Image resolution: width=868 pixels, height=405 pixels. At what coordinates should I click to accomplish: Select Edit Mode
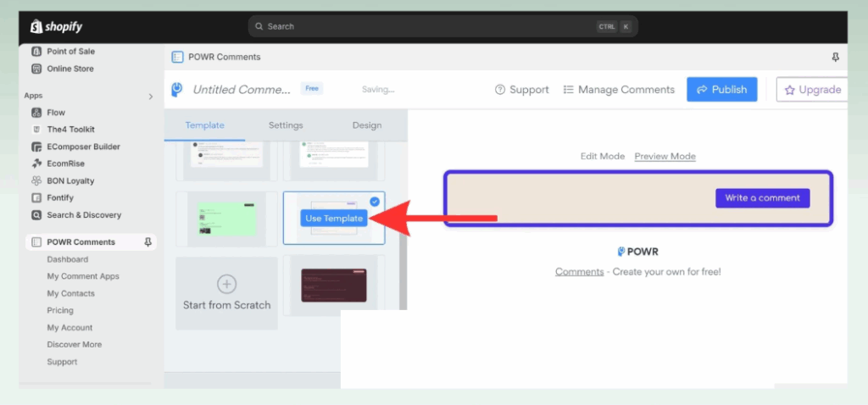[603, 156]
